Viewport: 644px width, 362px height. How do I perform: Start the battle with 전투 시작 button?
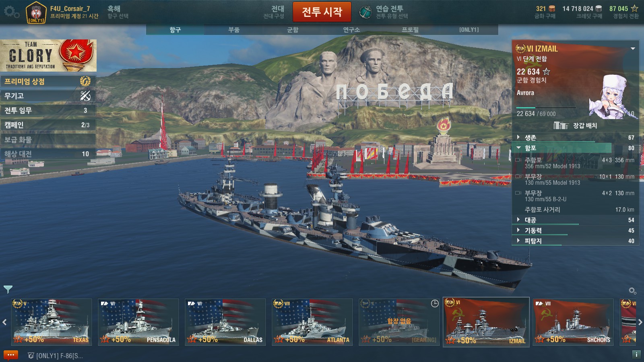pyautogui.click(x=322, y=12)
